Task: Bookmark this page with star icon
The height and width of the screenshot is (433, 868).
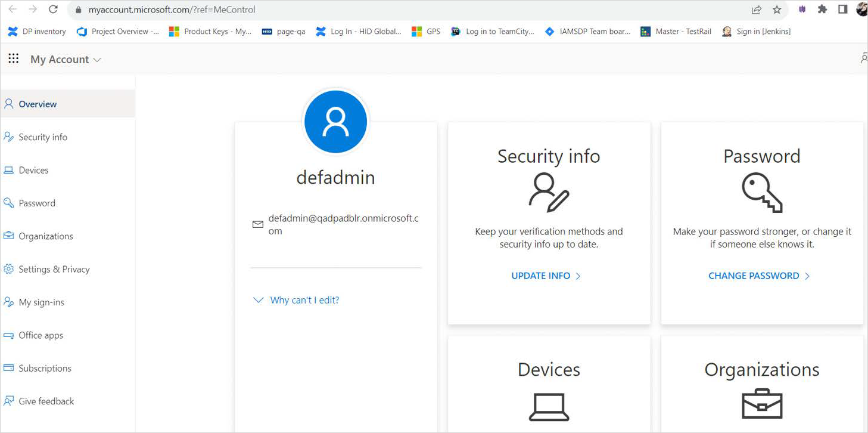Action: [777, 10]
